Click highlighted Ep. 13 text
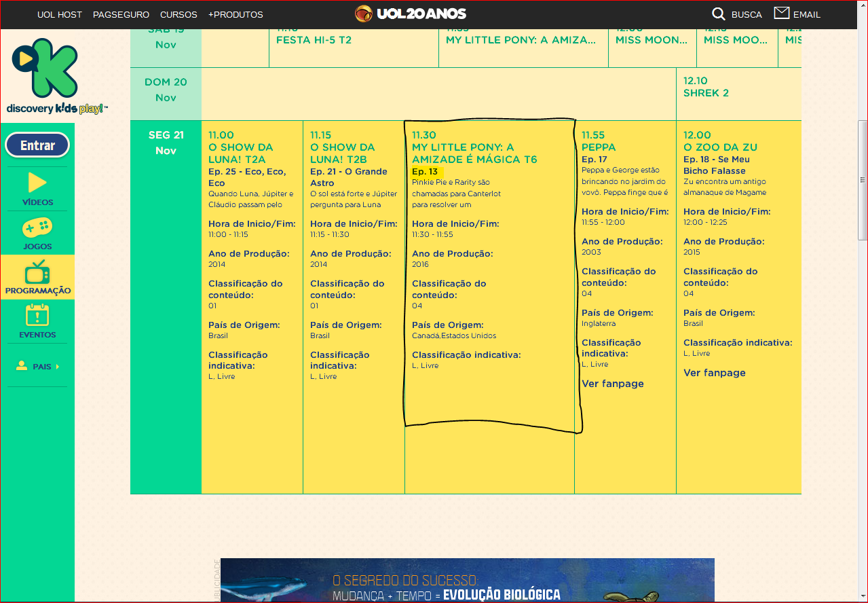The width and height of the screenshot is (868, 603). 425,172
